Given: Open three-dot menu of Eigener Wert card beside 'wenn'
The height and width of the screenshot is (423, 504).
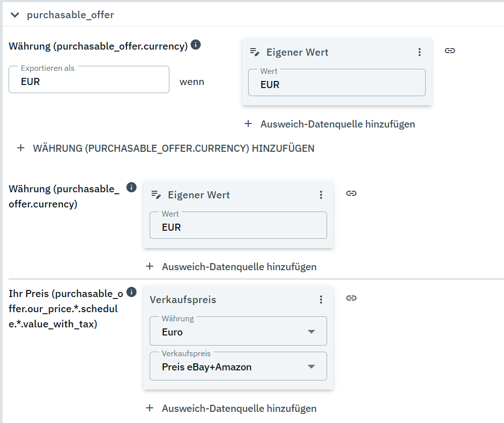Looking at the screenshot, I should click(419, 52).
